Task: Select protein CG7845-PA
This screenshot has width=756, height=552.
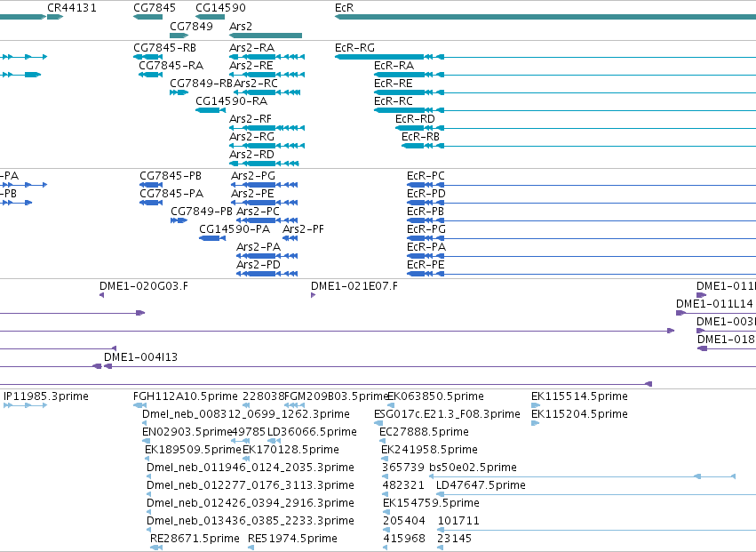Action: point(171,194)
